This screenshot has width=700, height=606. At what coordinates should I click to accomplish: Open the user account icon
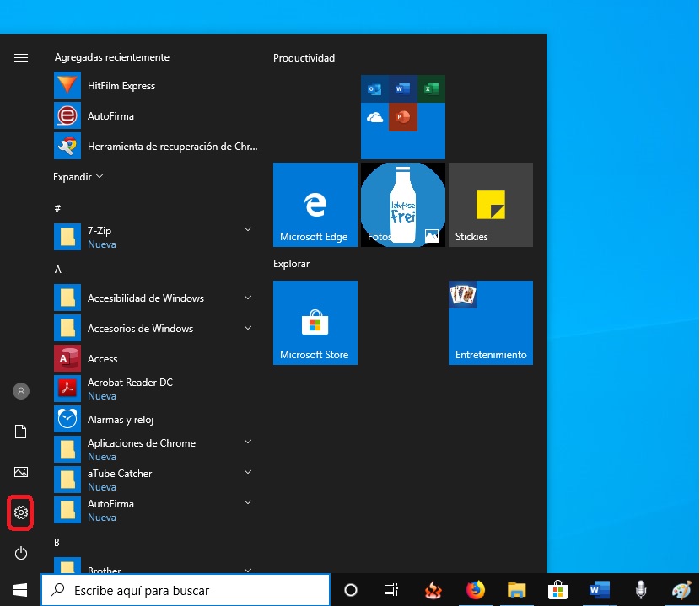pos(21,391)
